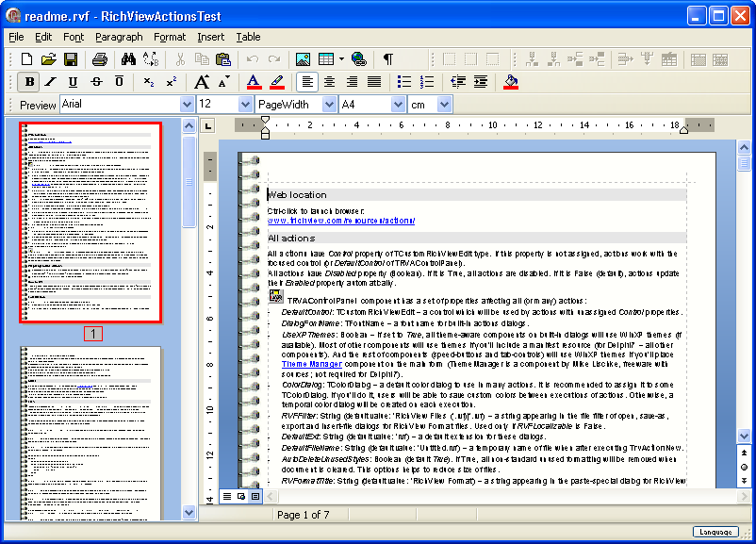The height and width of the screenshot is (544, 756).
Task: Toggle show paragraph marks (¶) button
Action: 387,59
